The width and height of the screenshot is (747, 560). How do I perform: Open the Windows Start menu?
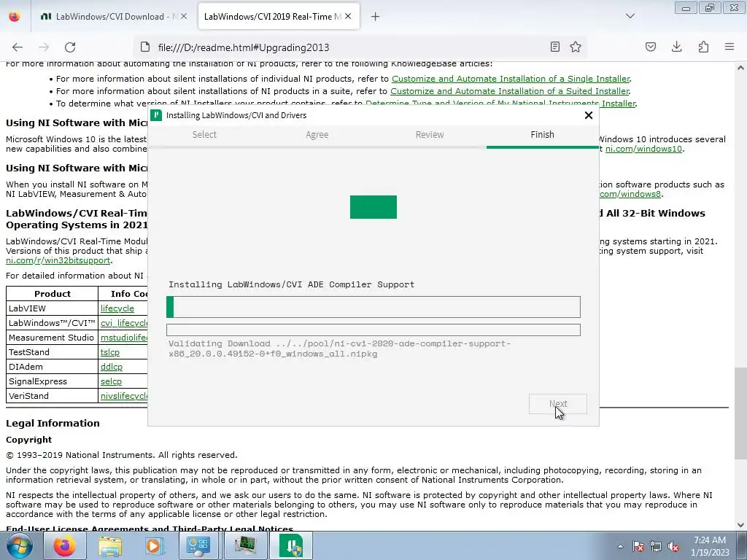[20, 545]
